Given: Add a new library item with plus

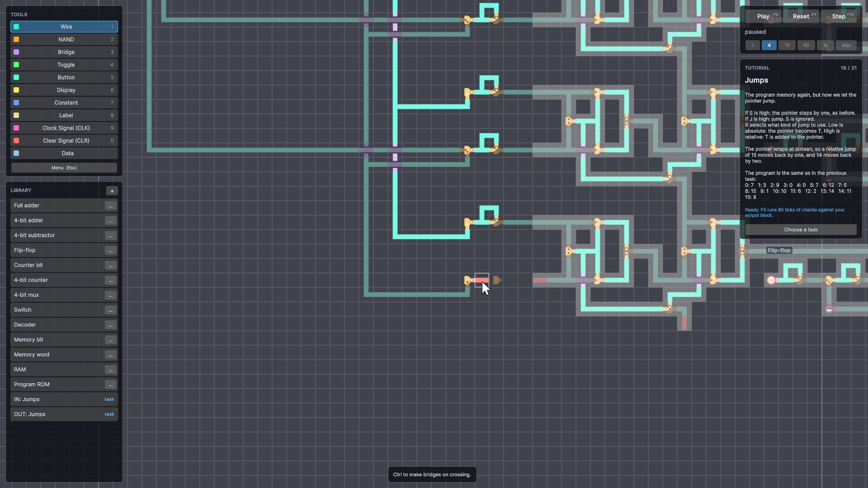Looking at the screenshot, I should (x=112, y=191).
